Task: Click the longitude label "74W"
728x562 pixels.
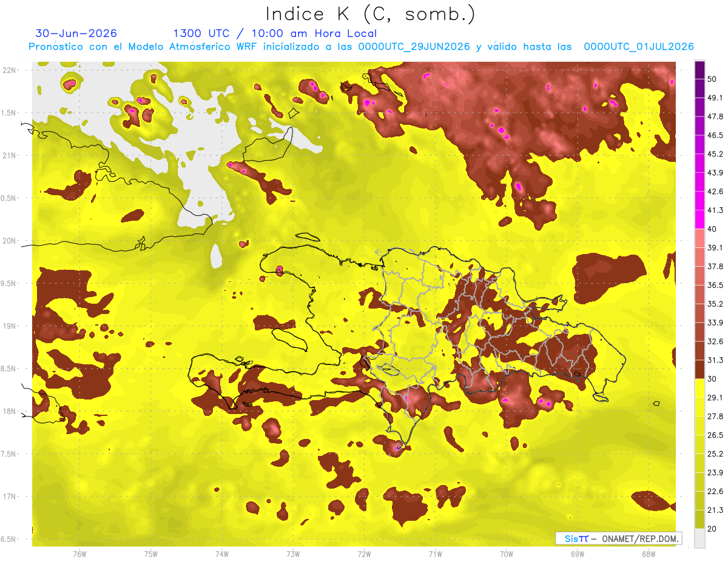Action: 222,554
